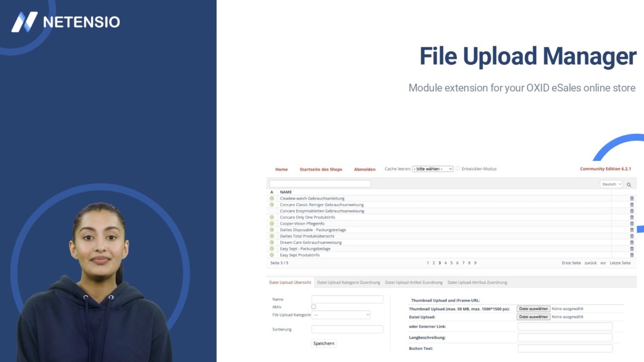Click green status icon of Dailies Disposable row
The image size is (644, 362).
click(x=272, y=230)
